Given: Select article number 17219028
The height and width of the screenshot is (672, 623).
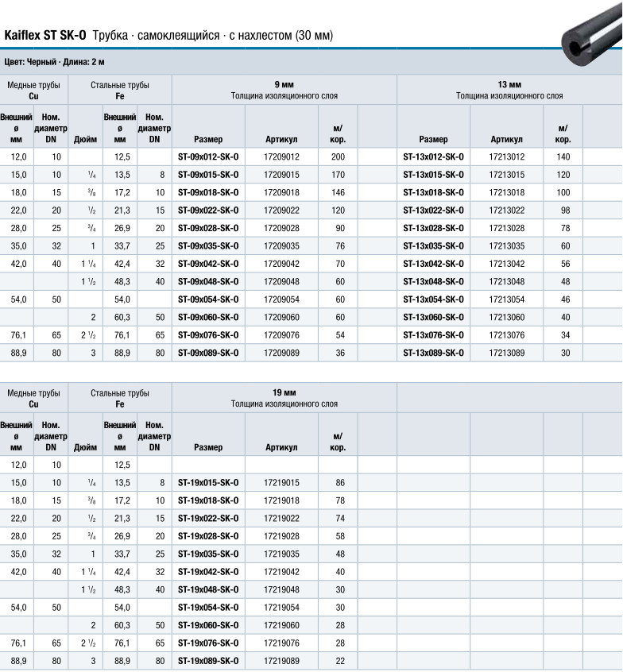Looking at the screenshot, I should pyautogui.click(x=281, y=536).
